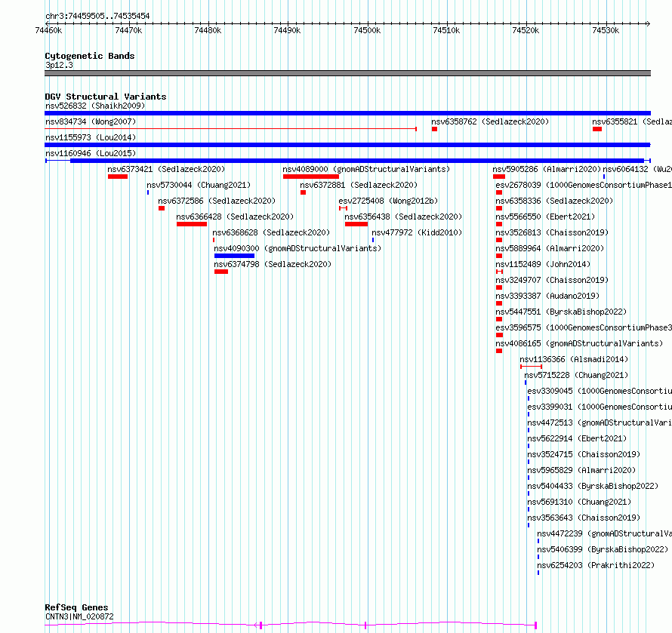Screen dimensions: 672x633
Task: Open the nsv3563643 (Chaisson2019) label
Action: tap(584, 518)
